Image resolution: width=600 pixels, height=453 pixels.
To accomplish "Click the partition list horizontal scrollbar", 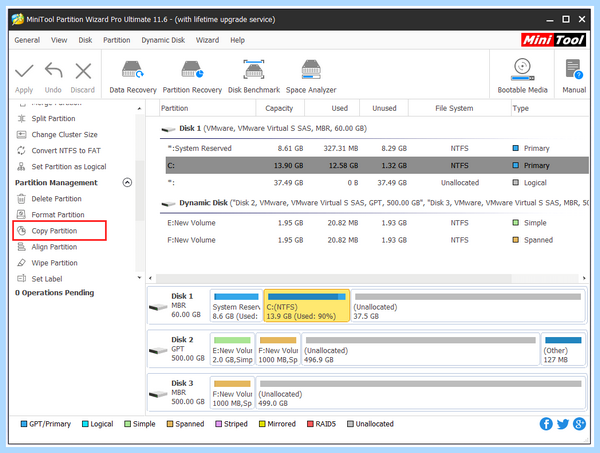I will click(334, 278).
